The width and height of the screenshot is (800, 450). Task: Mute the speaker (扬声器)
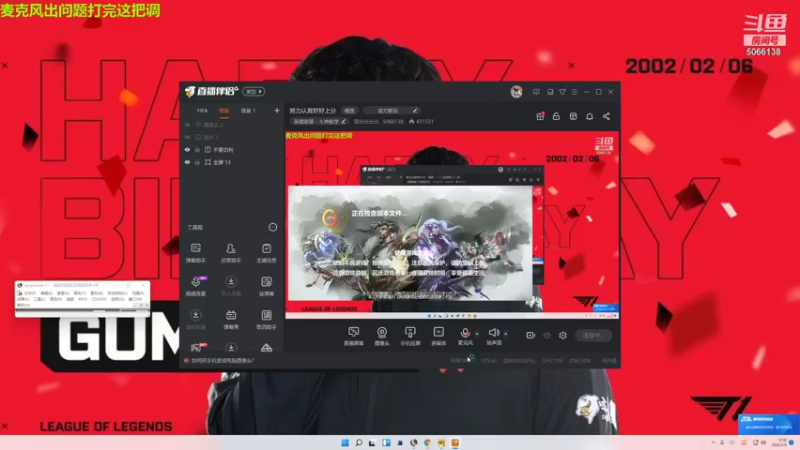coord(493,336)
